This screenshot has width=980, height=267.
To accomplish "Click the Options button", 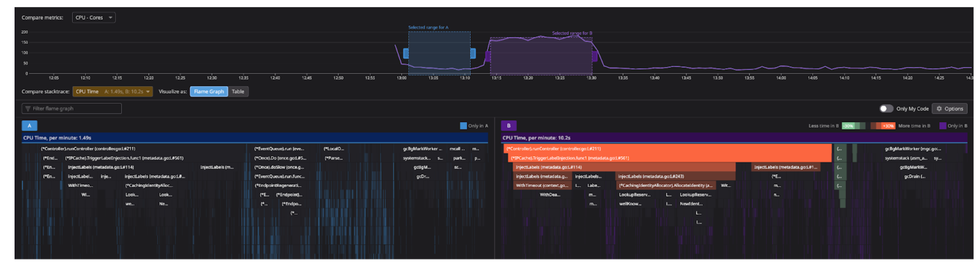I will tap(949, 109).
